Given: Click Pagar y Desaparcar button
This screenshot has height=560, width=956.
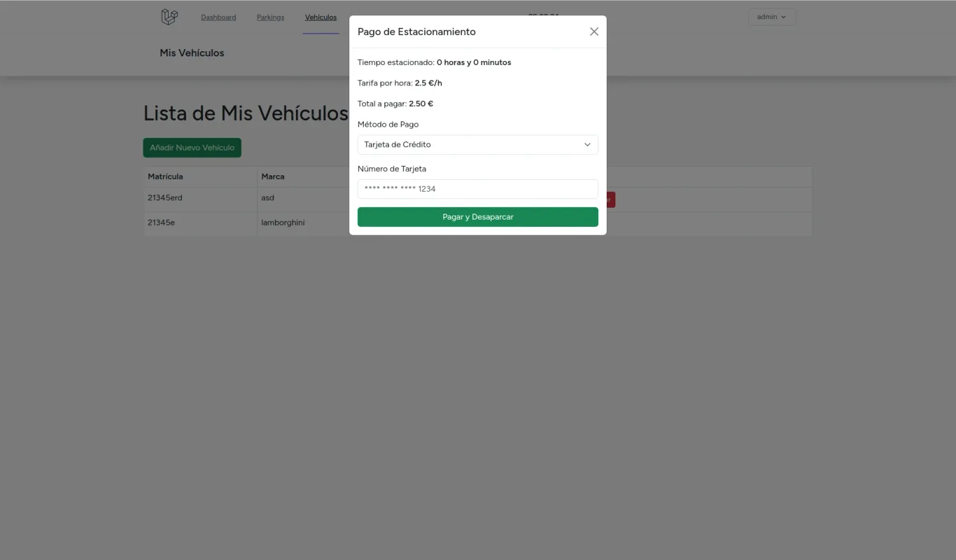Looking at the screenshot, I should (477, 217).
